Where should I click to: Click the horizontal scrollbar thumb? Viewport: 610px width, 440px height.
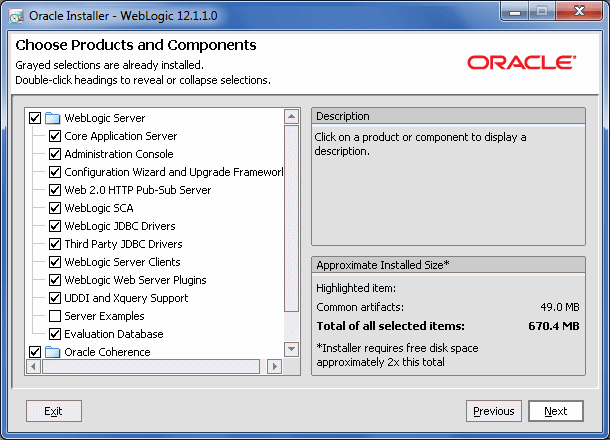(151, 366)
